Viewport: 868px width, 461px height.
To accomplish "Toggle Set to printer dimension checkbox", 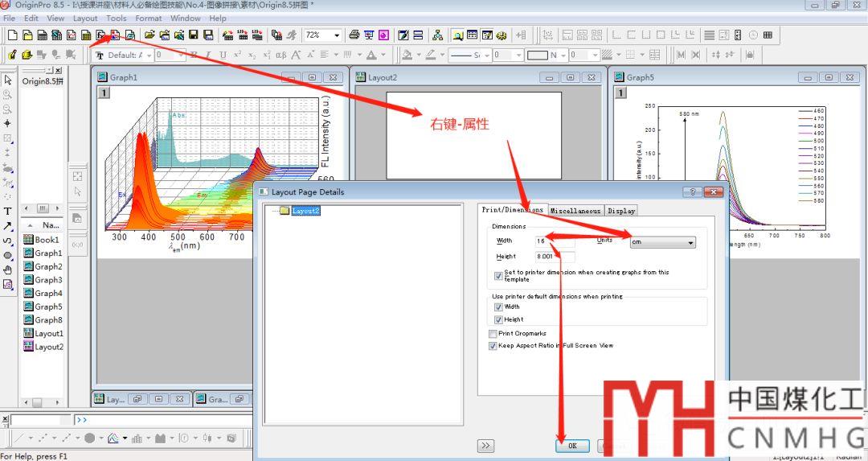I will 498,275.
